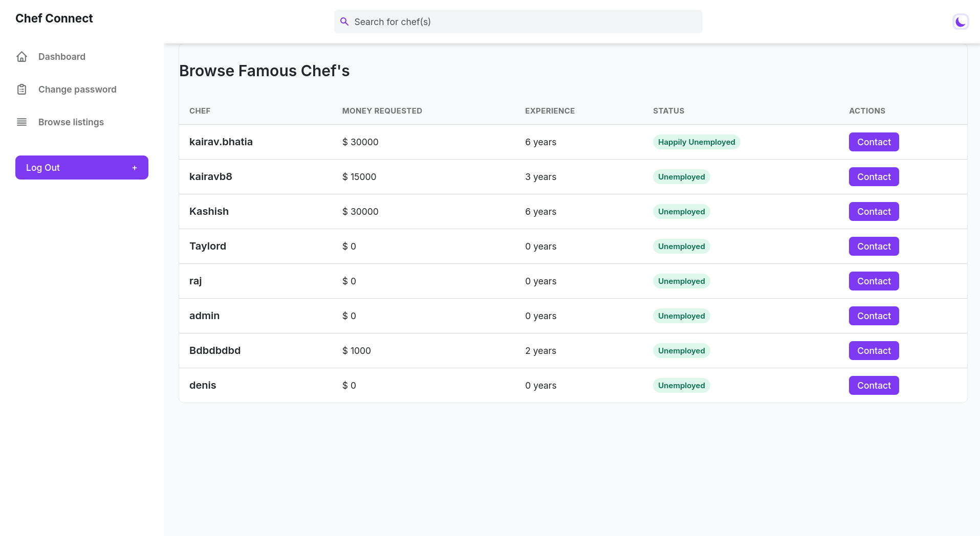Open Change password page
This screenshot has width=980, height=536.
pos(77,90)
